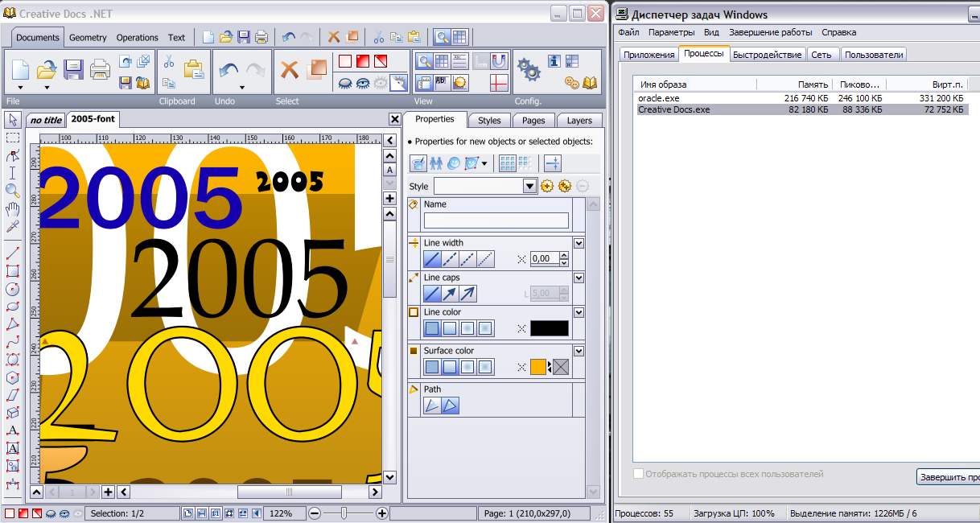Select the dashed line width style
The height and width of the screenshot is (523, 980).
pos(450,259)
